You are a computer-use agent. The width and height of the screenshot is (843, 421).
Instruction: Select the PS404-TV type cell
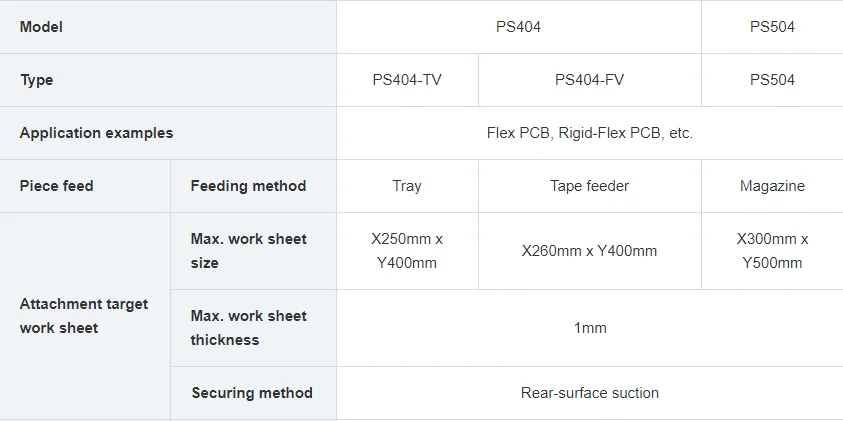(407, 80)
